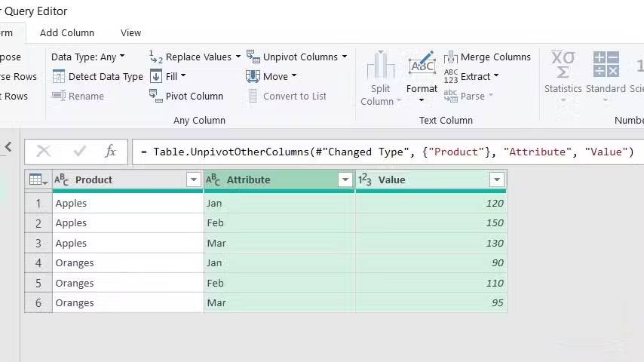Click the Format text icon
Viewport: 644px width, 362px height.
(x=422, y=65)
